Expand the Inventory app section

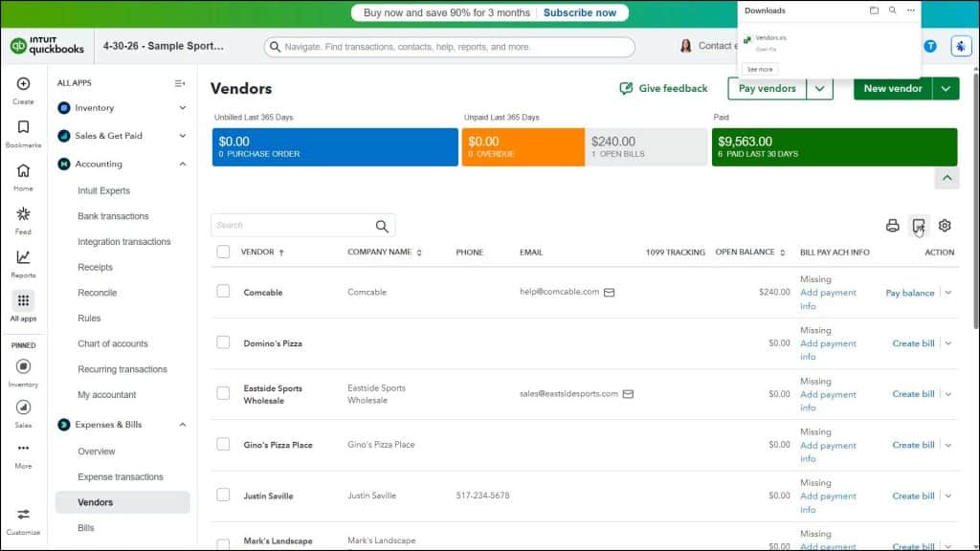(183, 108)
